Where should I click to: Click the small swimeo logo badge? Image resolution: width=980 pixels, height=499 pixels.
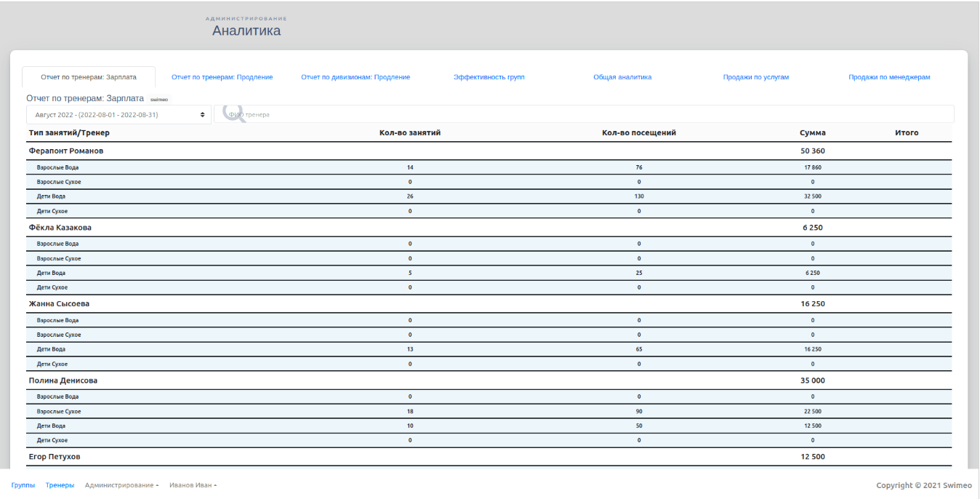159,99
